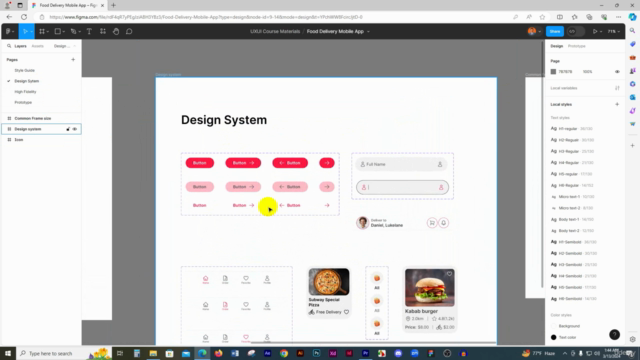Open Premiere Pro from the taskbar

pos(365,353)
